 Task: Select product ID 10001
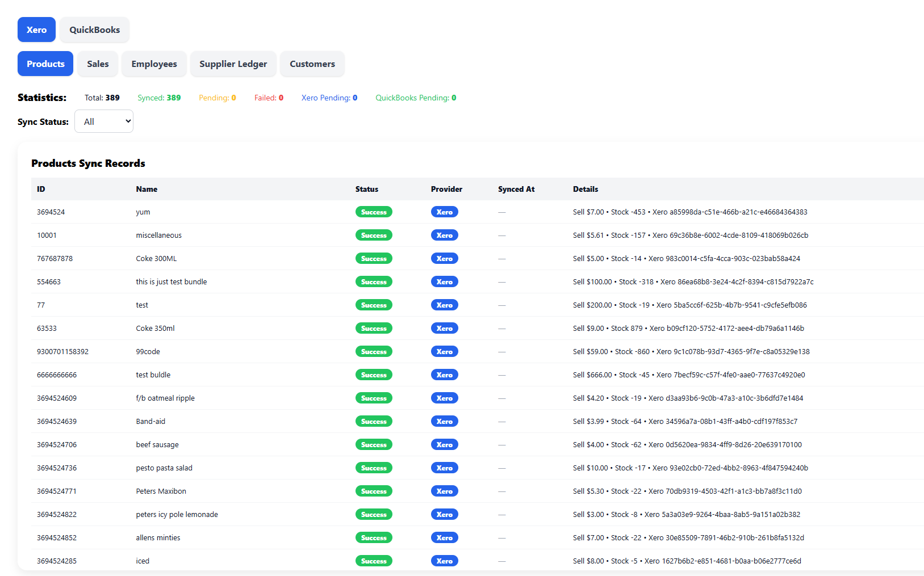(47, 235)
